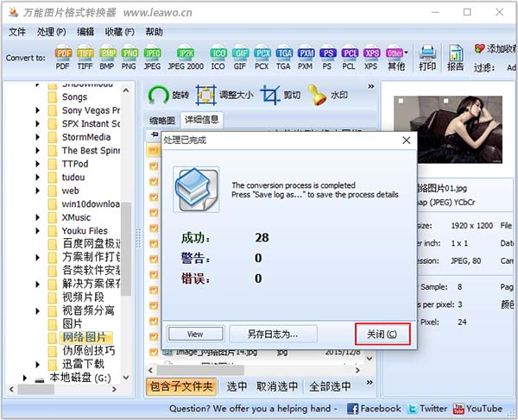
Task: Open the 报告 report icon
Action: (456, 58)
